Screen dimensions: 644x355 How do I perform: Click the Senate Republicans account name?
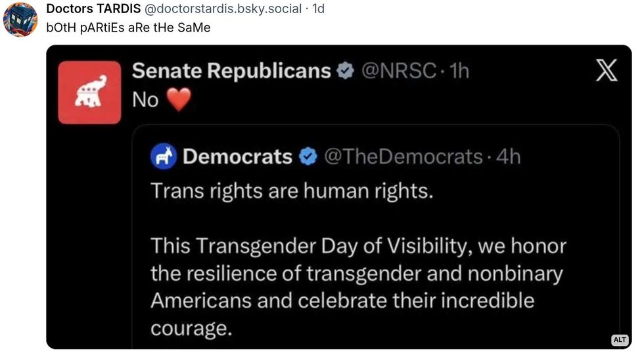pyautogui.click(x=231, y=71)
